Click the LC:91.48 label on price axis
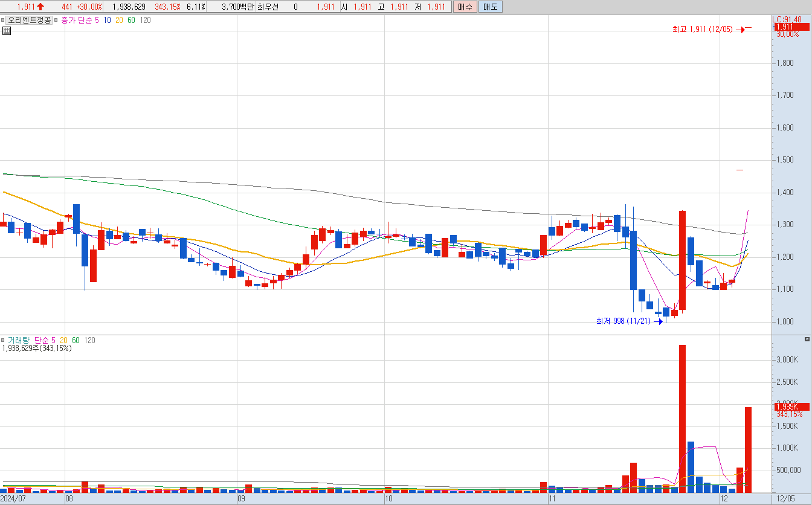The image size is (812, 505). pos(787,20)
